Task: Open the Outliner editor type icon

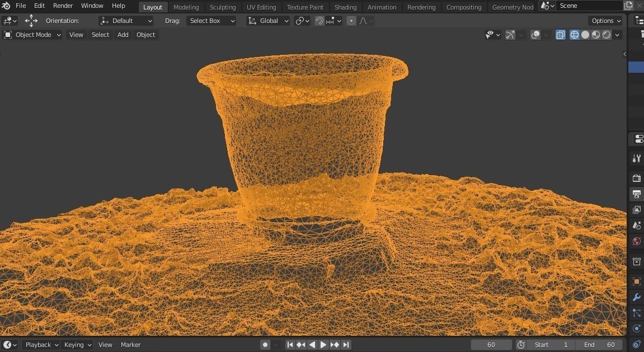Action: 640,21
